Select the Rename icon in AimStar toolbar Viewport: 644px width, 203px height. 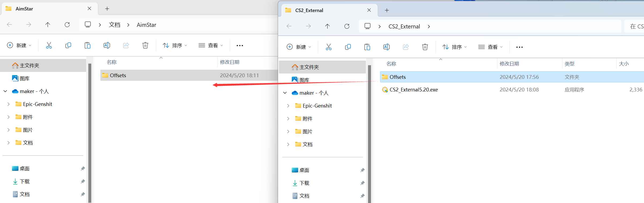[x=107, y=45]
